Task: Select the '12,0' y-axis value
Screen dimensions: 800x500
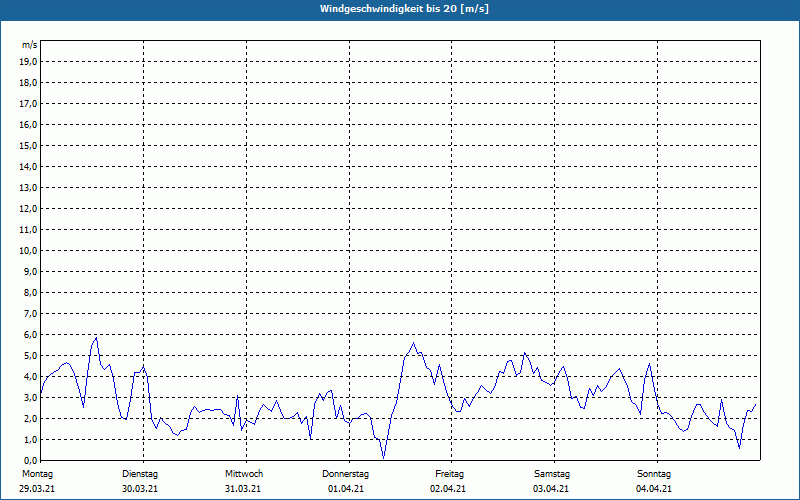Action: [29, 209]
